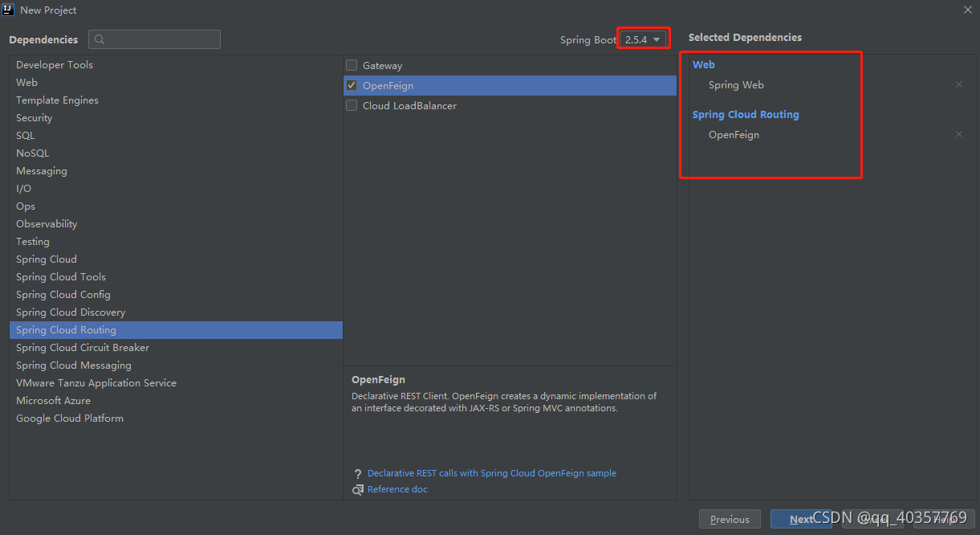980x535 pixels.
Task: Click the IntelliJ logo in title bar
Action: click(x=9, y=10)
